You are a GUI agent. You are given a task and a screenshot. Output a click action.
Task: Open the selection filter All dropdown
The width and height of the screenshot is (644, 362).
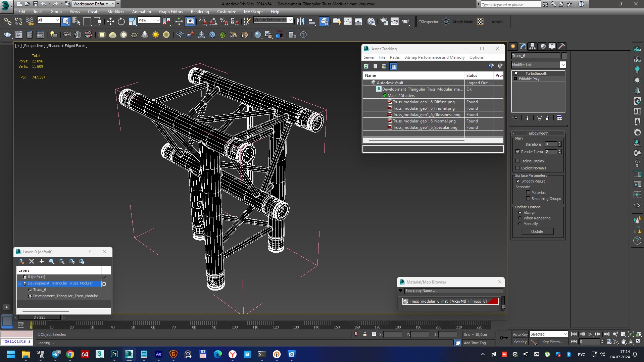point(48,20)
